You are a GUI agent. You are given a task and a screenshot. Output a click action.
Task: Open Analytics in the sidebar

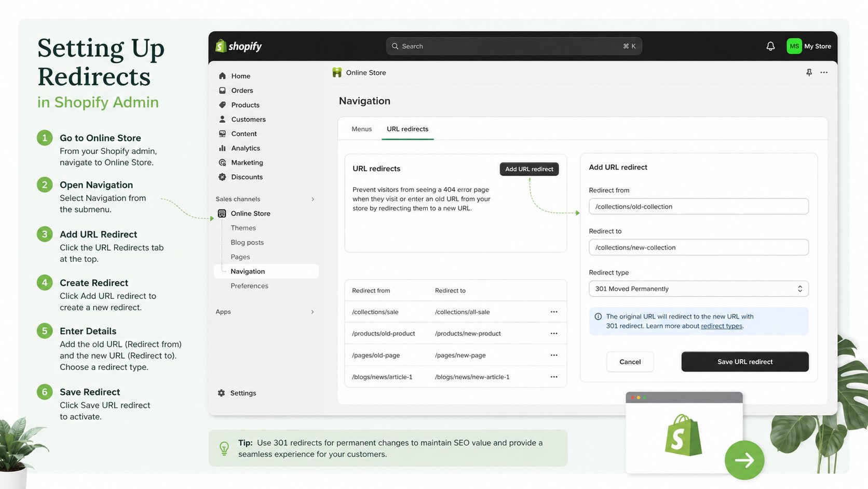pyautogui.click(x=246, y=148)
